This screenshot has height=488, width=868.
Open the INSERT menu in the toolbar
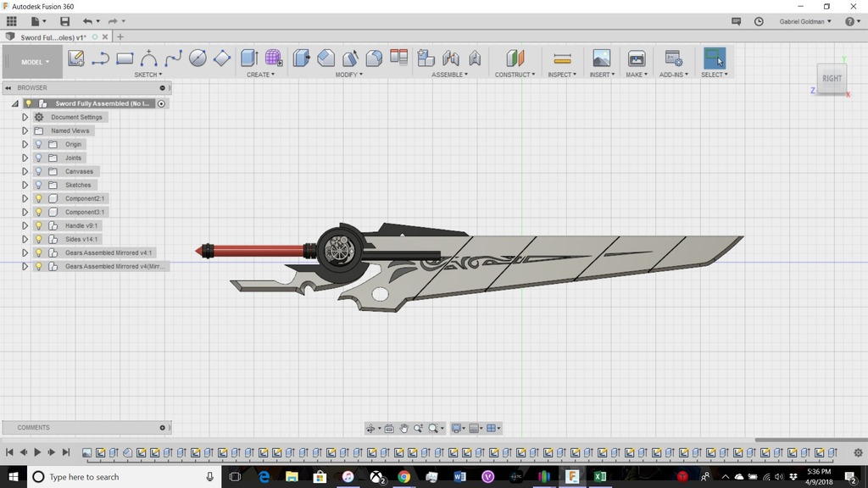pyautogui.click(x=602, y=74)
